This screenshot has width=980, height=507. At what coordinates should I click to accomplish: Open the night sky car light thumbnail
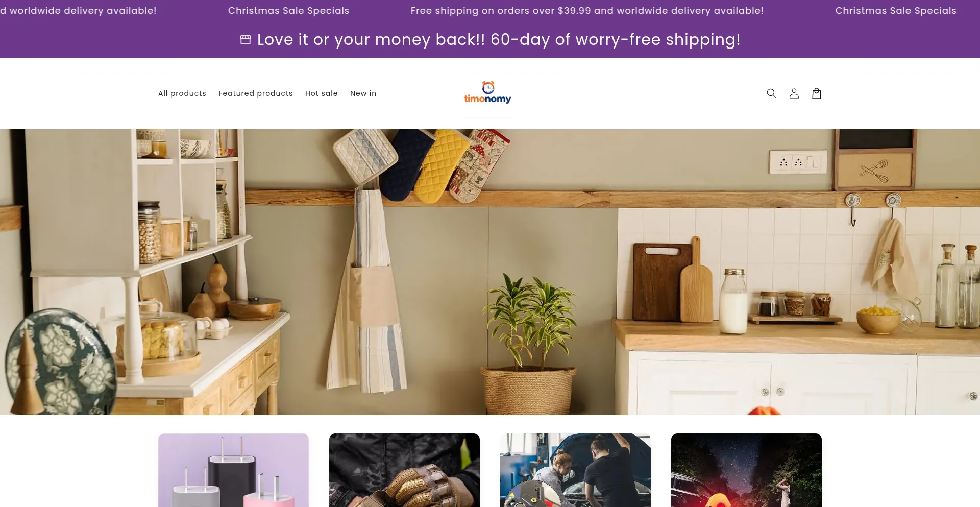(x=746, y=470)
